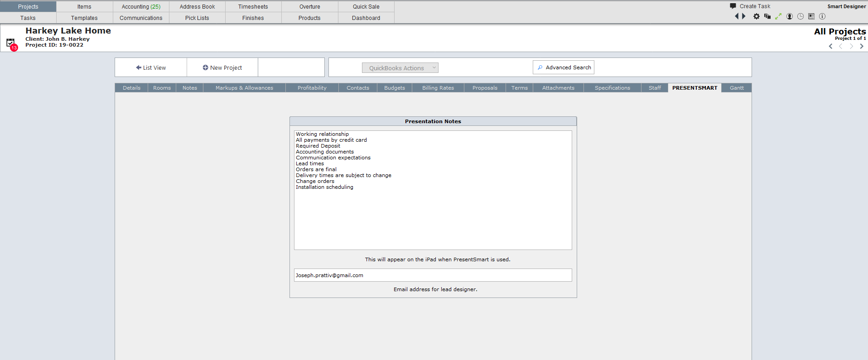
Task: Open the Pick Lists module
Action: [x=197, y=18]
